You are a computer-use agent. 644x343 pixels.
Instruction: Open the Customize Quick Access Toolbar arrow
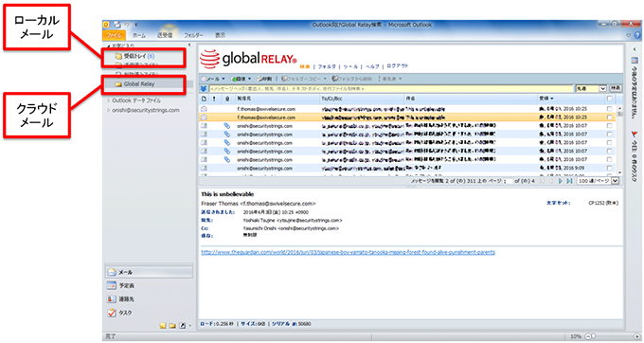(136, 25)
